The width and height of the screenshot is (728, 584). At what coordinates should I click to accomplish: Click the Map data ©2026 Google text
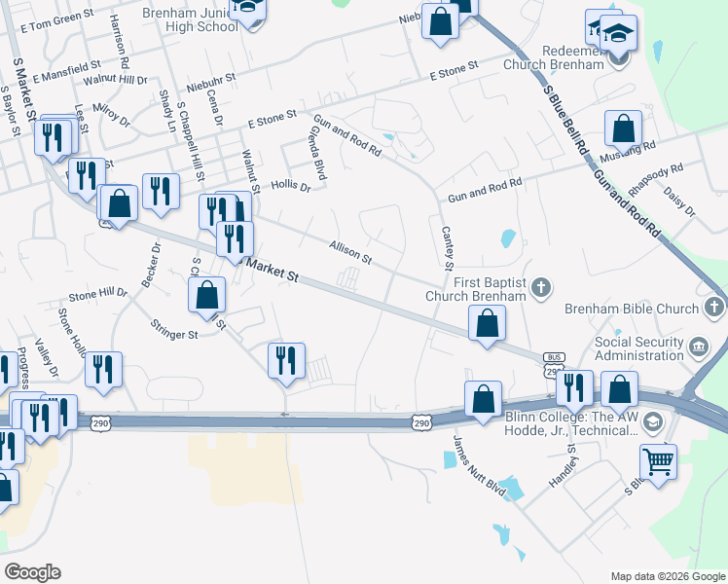(x=668, y=576)
